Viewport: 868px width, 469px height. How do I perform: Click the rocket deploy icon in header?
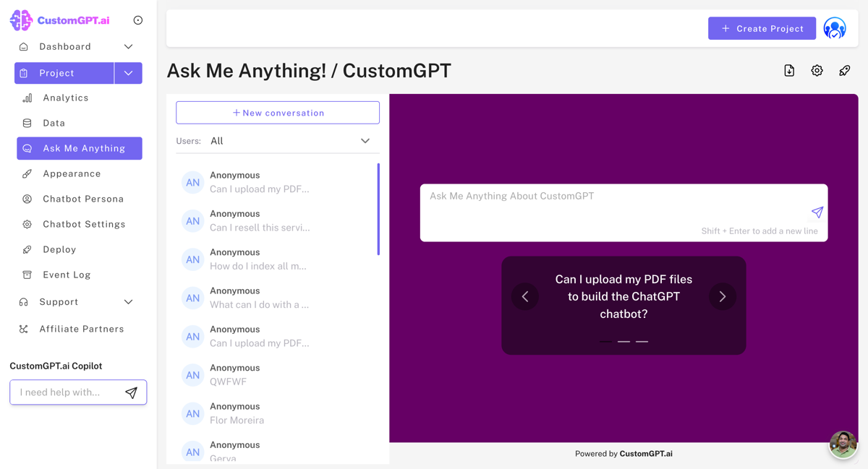pyautogui.click(x=844, y=71)
